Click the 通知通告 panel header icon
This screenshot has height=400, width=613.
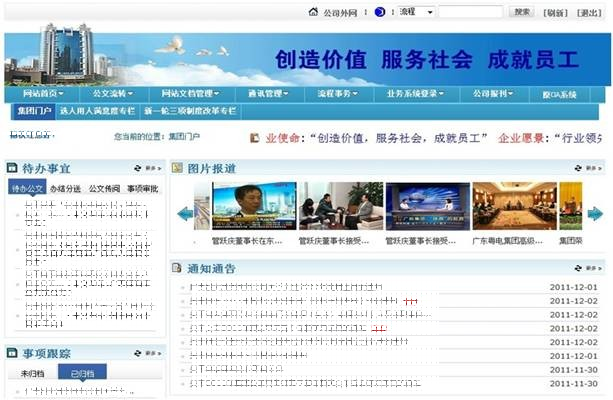click(177, 268)
